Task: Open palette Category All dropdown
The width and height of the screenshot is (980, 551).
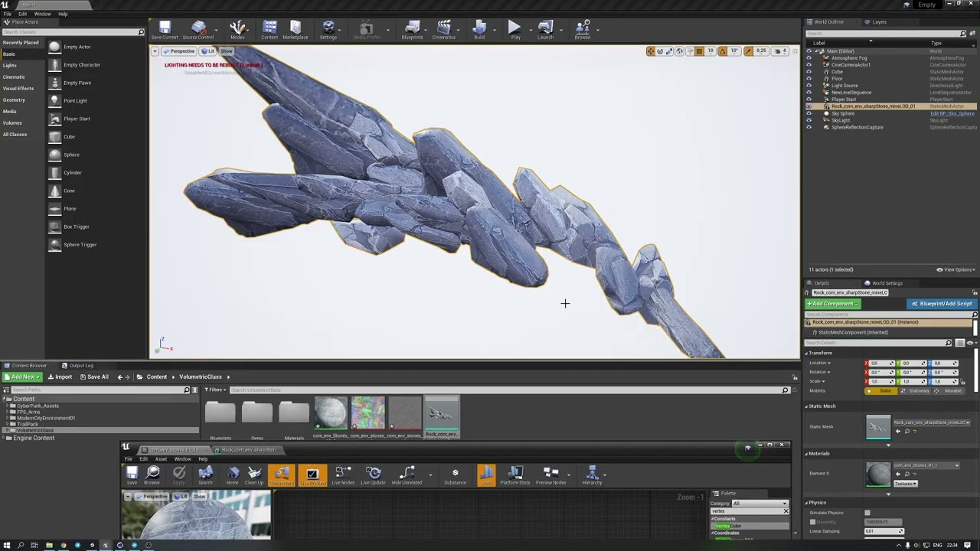Action: pos(760,504)
